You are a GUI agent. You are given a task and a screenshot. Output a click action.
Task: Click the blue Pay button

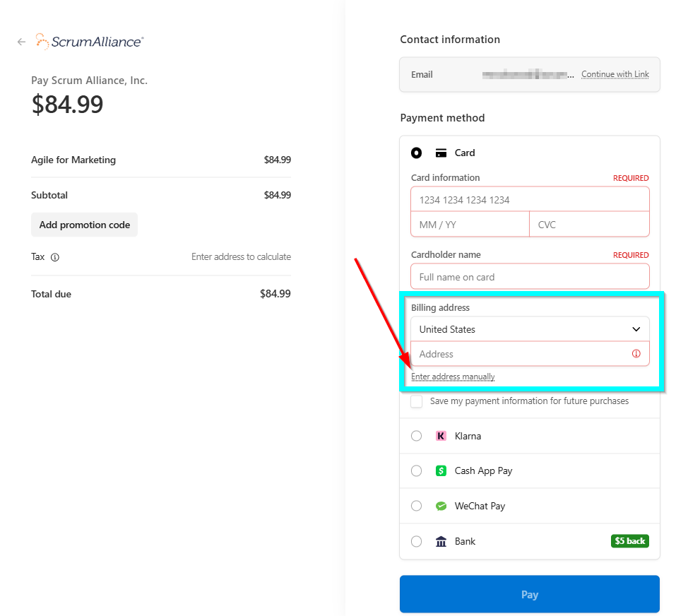point(530,594)
